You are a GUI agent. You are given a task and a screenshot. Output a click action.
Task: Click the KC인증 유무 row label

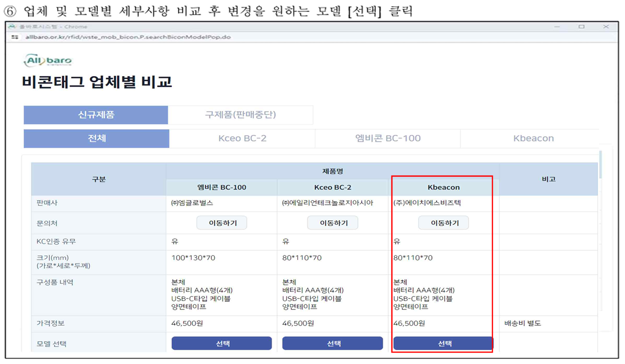point(56,242)
